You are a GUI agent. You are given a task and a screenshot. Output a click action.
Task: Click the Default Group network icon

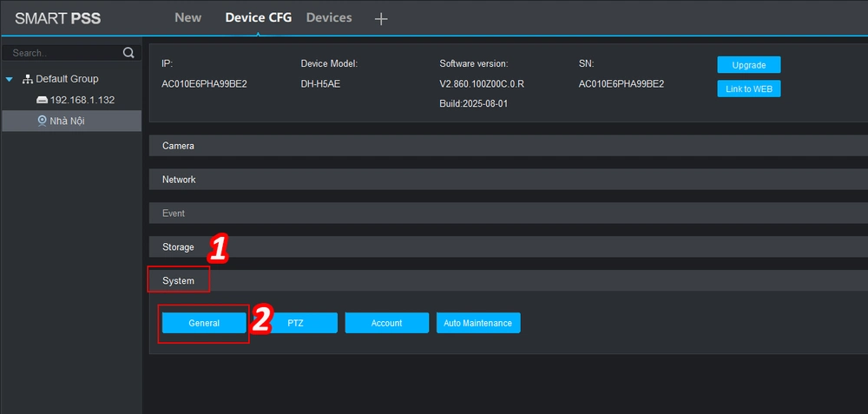pyautogui.click(x=27, y=79)
